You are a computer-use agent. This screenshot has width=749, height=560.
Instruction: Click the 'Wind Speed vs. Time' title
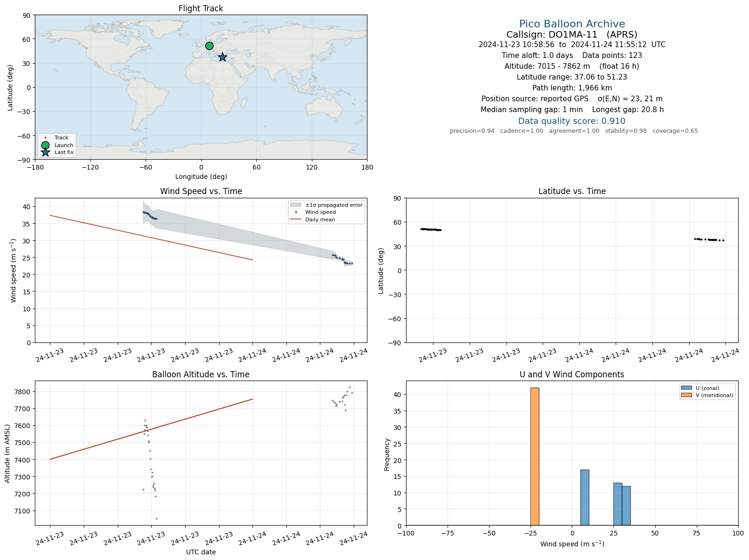tap(201, 191)
